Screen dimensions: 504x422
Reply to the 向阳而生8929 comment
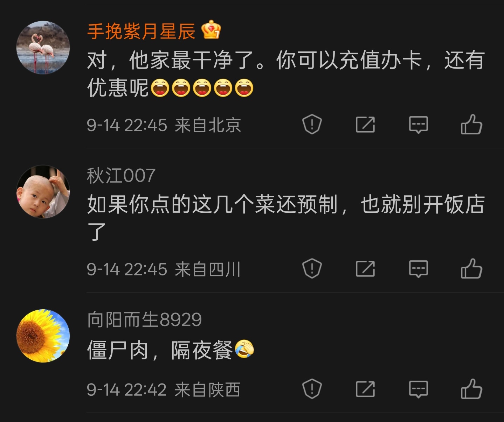419,389
